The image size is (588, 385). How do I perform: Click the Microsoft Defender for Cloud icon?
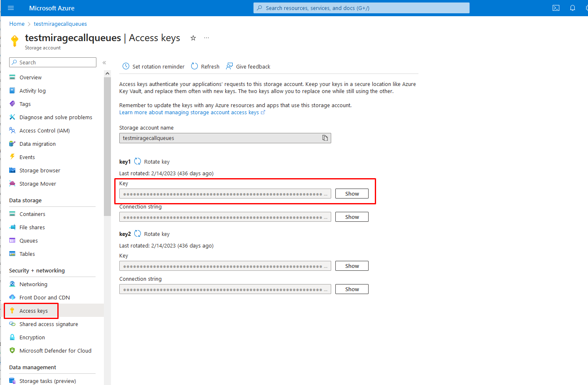(x=12, y=351)
